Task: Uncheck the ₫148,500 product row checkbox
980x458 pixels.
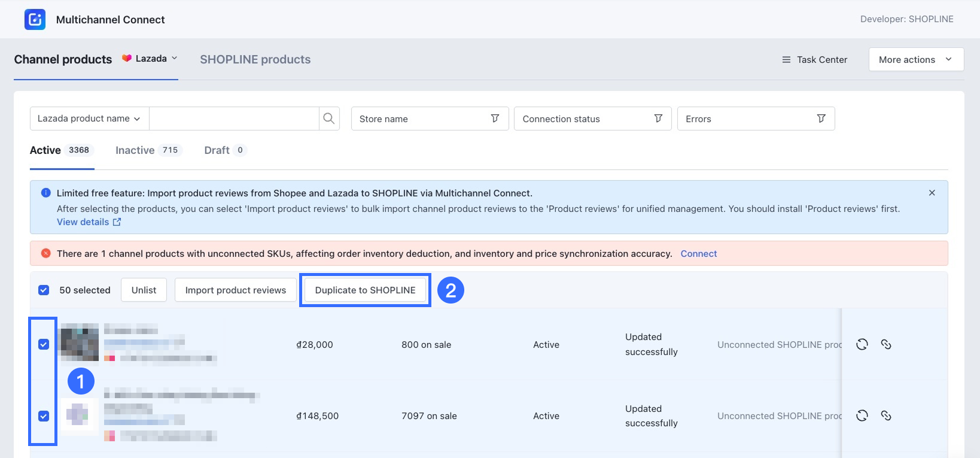Action: (44, 416)
